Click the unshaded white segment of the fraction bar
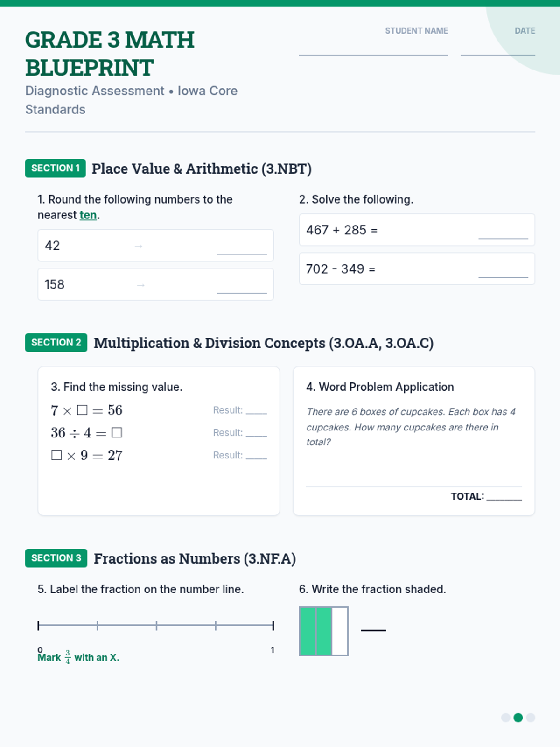This screenshot has width=560, height=747. click(x=340, y=631)
